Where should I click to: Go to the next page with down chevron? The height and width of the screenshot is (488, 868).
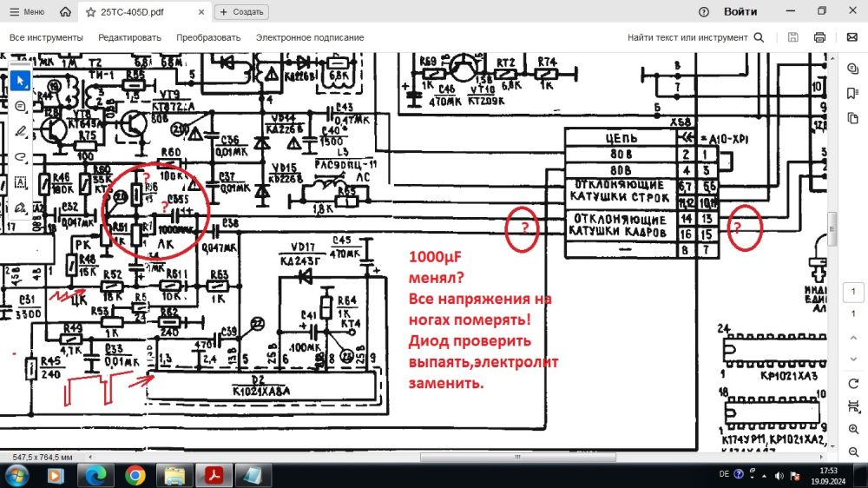853,360
